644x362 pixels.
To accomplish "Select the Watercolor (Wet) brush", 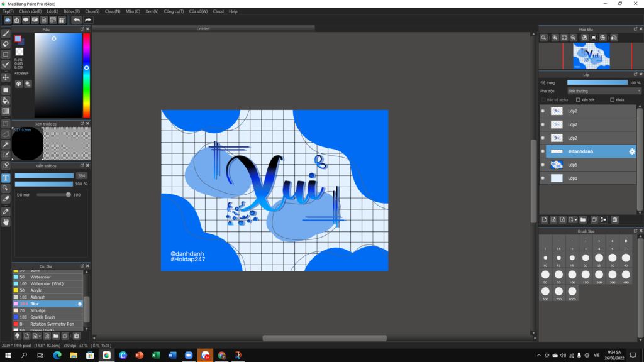I will [x=48, y=283].
